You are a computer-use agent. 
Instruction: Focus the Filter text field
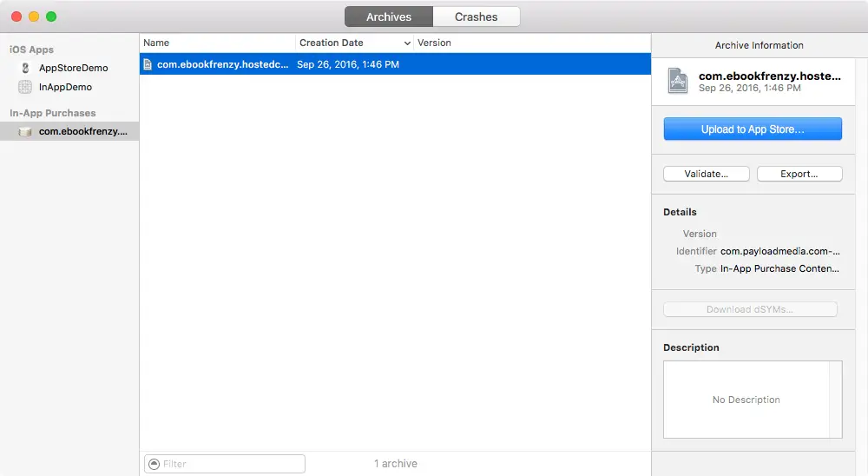coord(230,464)
